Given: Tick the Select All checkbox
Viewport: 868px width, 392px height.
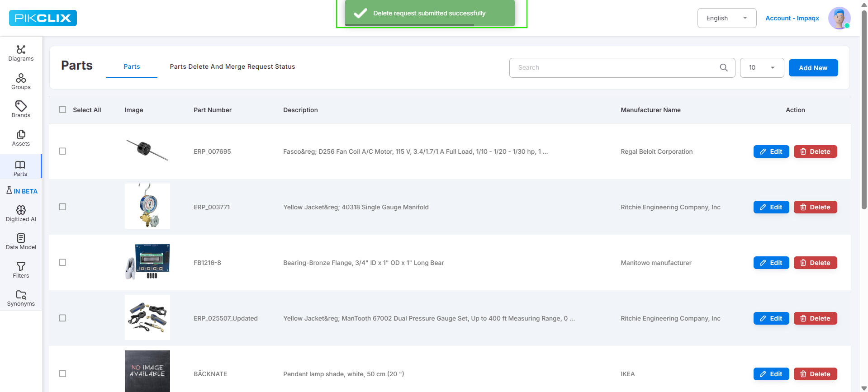Looking at the screenshot, I should click(x=63, y=109).
